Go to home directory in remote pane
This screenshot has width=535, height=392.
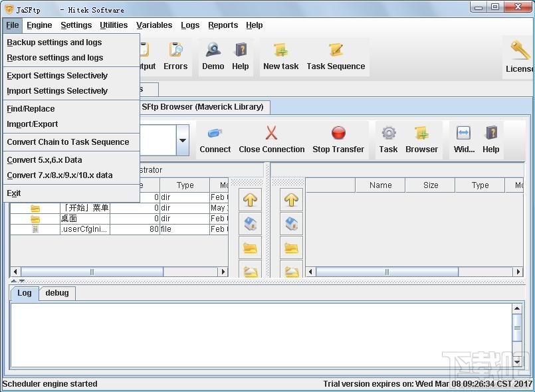(x=291, y=224)
